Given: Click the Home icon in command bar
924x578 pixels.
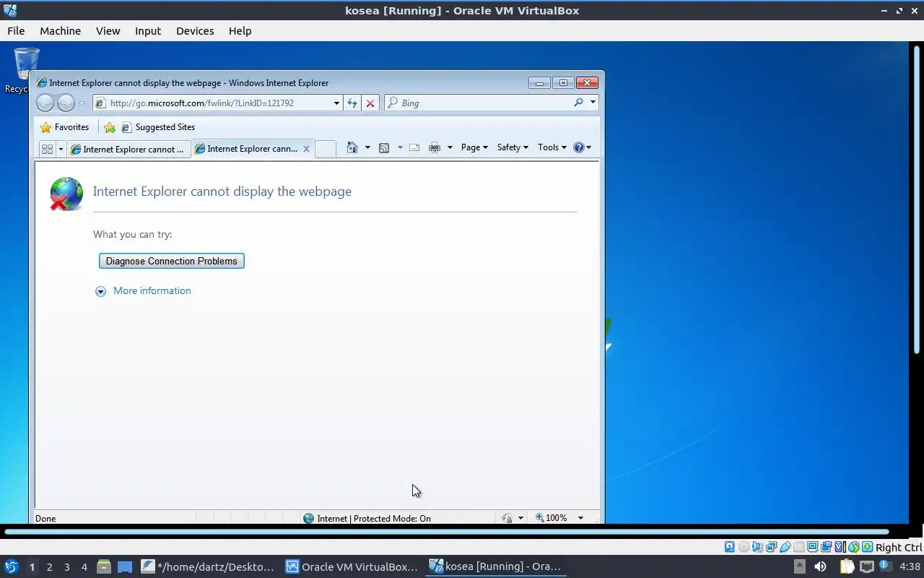Looking at the screenshot, I should tap(352, 147).
